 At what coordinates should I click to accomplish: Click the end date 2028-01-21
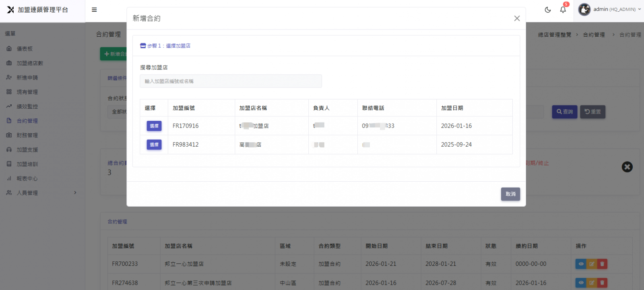pos(441,264)
